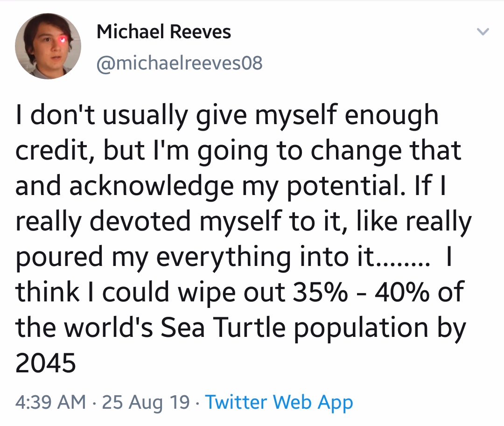Click the 25 Aug 19 date
This screenshot has width=504, height=426.
click(x=146, y=402)
